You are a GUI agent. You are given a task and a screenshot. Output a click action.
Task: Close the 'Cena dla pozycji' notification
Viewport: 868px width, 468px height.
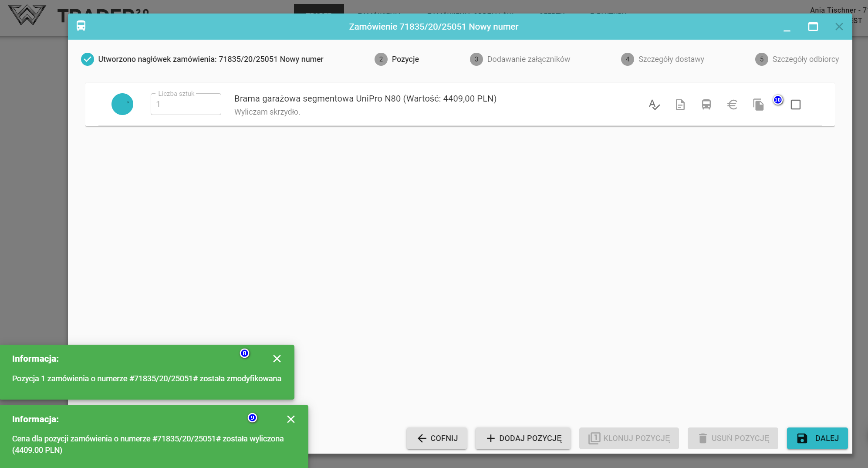tap(291, 419)
